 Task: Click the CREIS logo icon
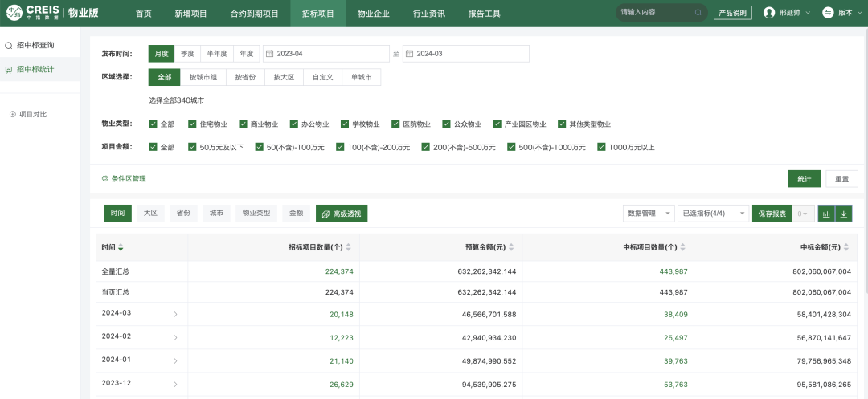[15, 13]
